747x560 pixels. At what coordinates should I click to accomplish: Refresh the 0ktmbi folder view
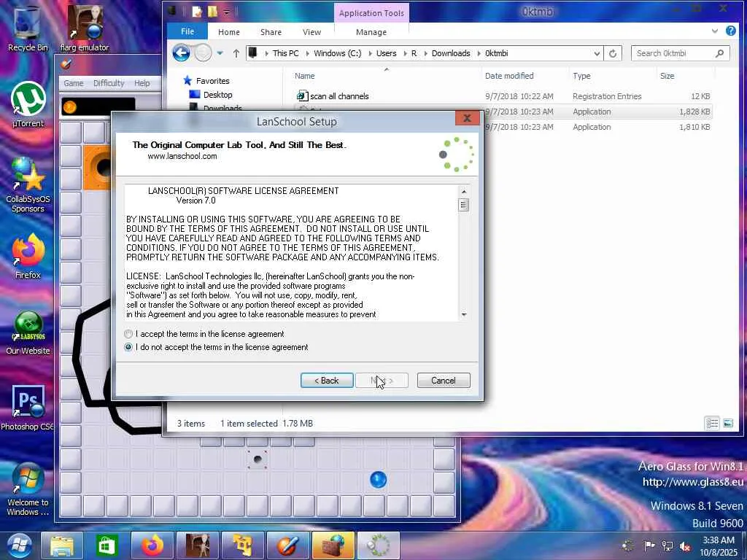[613, 53]
